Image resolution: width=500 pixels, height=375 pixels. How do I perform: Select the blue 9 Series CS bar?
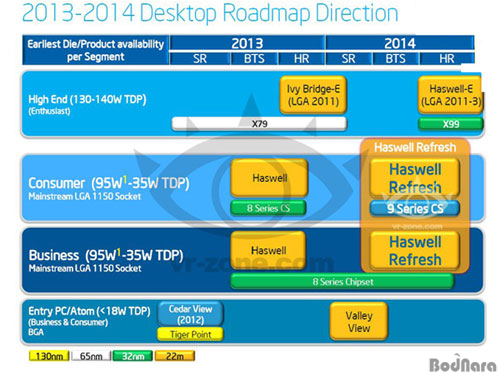pos(415,209)
